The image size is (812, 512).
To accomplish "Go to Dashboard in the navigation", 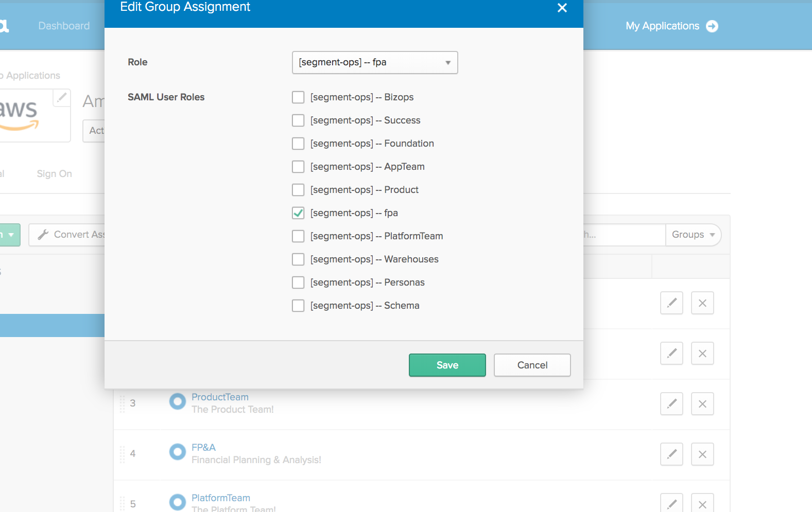I will 64,26.
